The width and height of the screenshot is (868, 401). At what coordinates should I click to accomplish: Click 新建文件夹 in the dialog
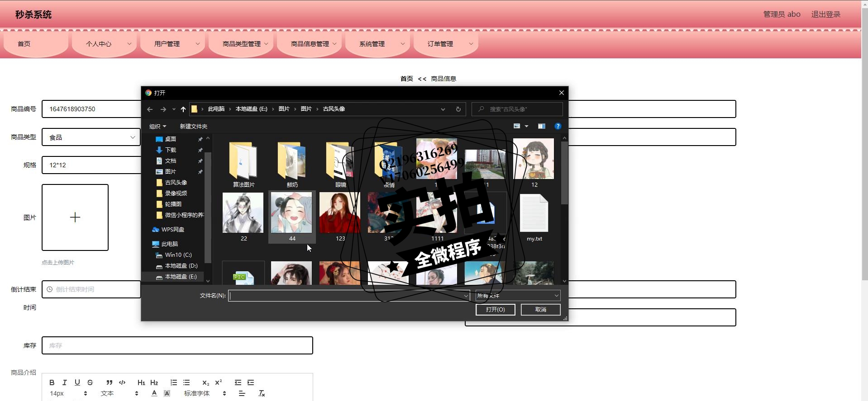click(x=193, y=126)
